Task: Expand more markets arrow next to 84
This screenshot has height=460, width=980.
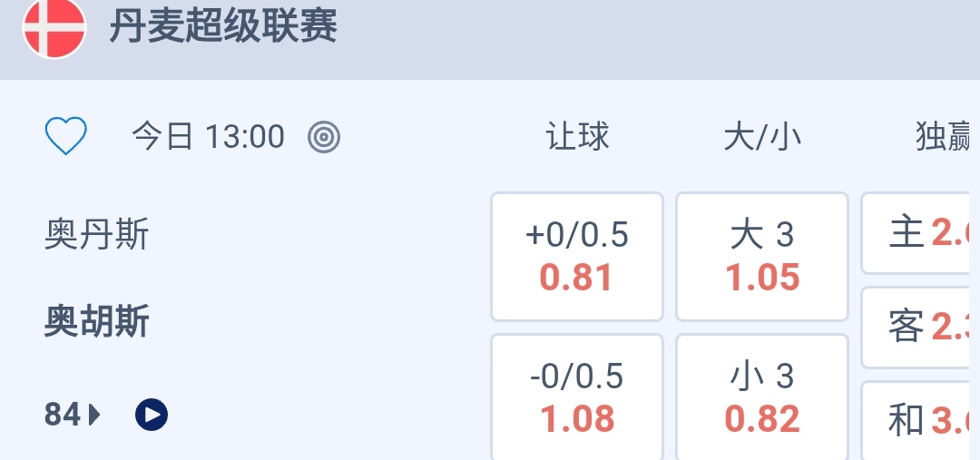Action: (95, 415)
